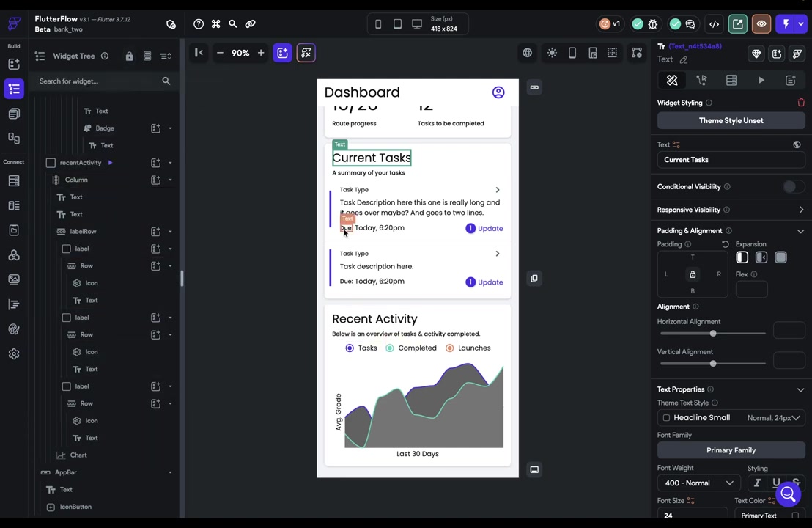Click Update link on first task
Screen dimensions: 812x528
(490, 229)
